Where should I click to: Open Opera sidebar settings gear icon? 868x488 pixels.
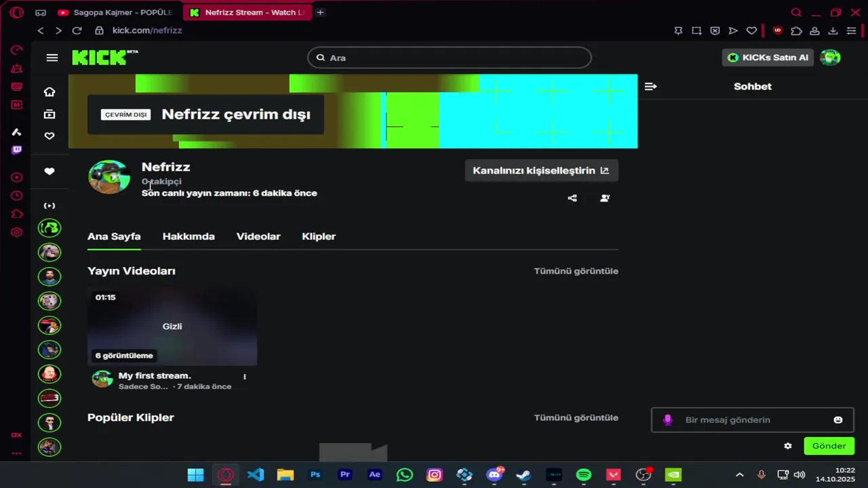(17, 232)
